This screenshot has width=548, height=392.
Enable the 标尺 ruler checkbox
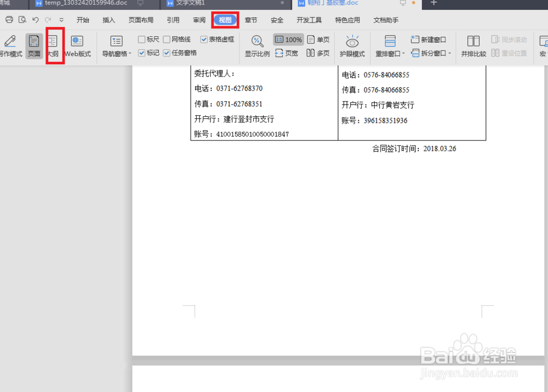(x=141, y=39)
